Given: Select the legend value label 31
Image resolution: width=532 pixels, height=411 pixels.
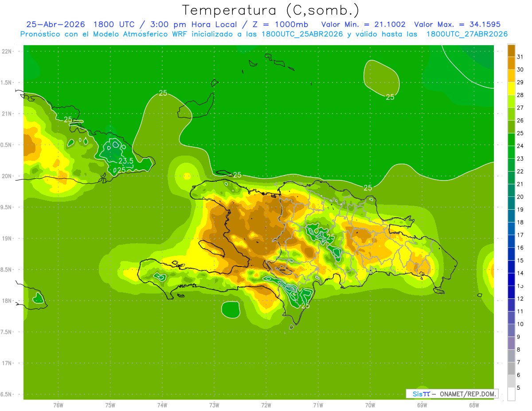Looking at the screenshot, I should click(520, 57).
